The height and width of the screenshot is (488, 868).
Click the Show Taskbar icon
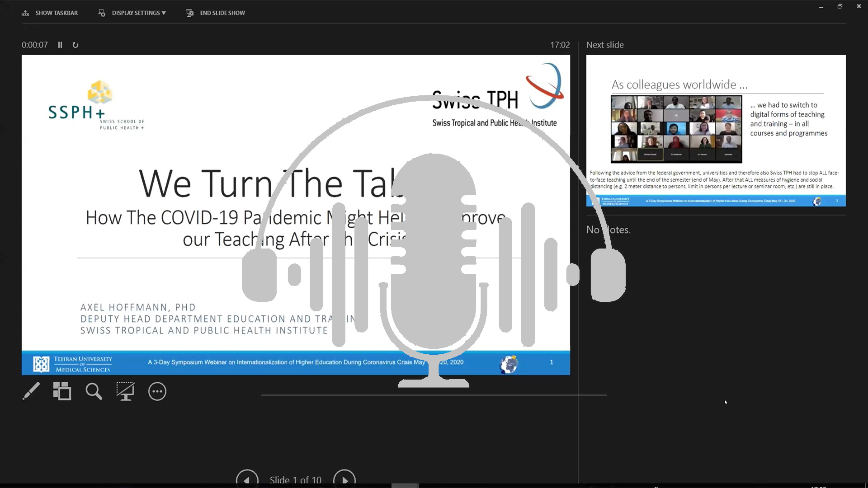[25, 13]
